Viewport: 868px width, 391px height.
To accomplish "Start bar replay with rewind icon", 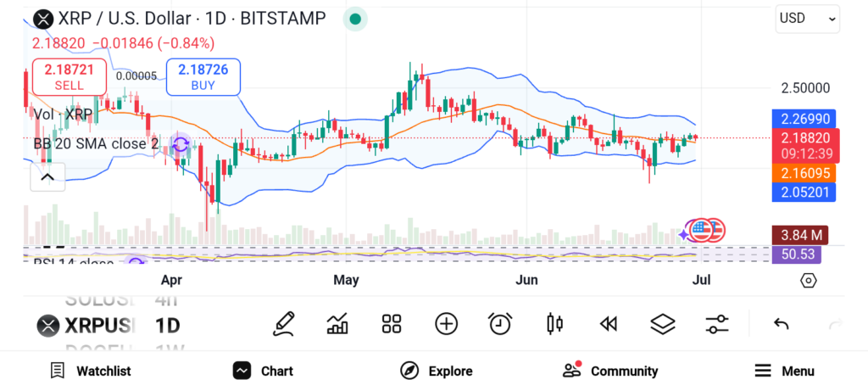I will pos(607,323).
